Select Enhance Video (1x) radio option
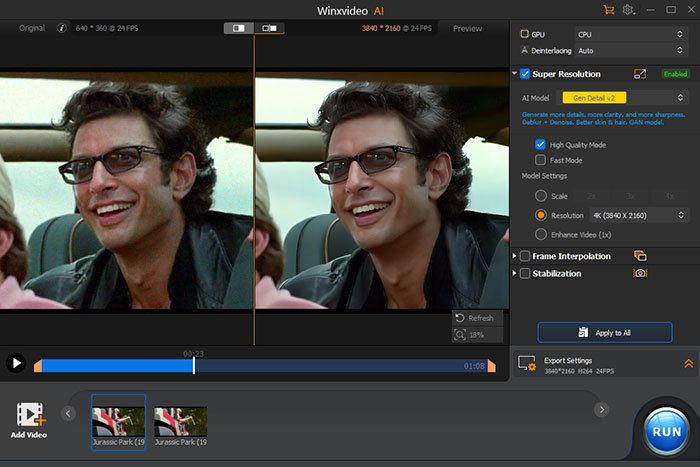700x467 pixels. [x=541, y=234]
